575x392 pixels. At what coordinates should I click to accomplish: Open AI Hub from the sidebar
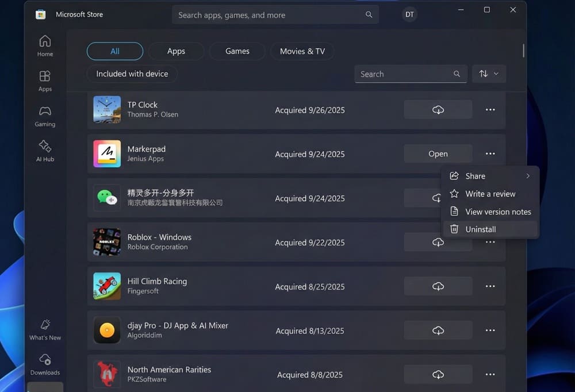point(45,151)
